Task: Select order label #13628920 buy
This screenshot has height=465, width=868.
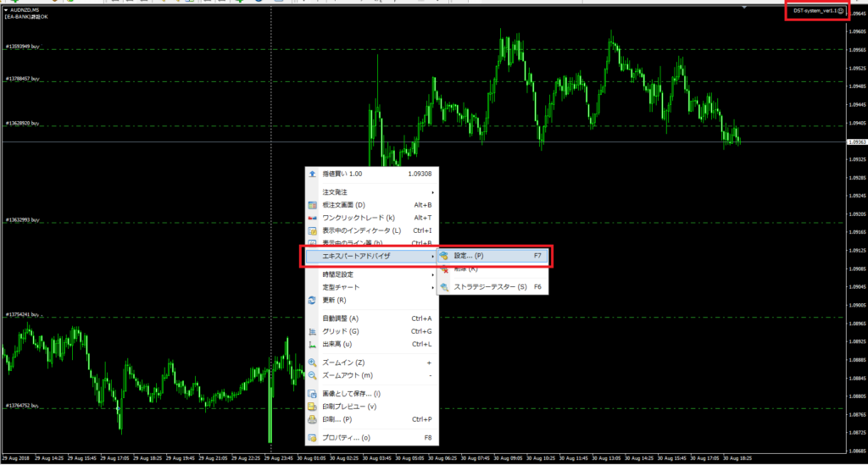Action: [23, 123]
